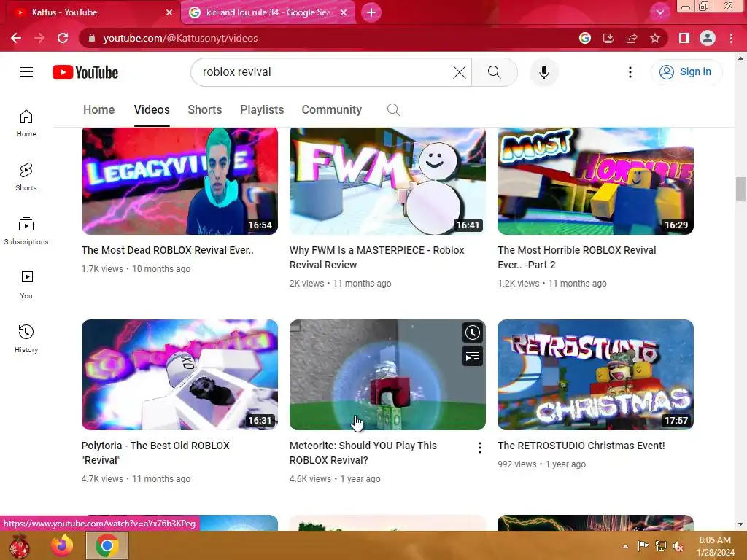Go back in browser history

[x=16, y=38]
